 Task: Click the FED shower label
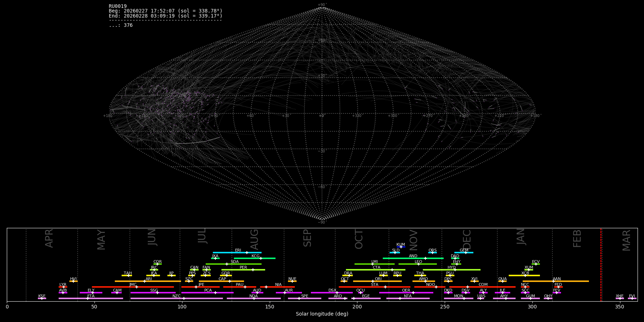click(x=558, y=285)
